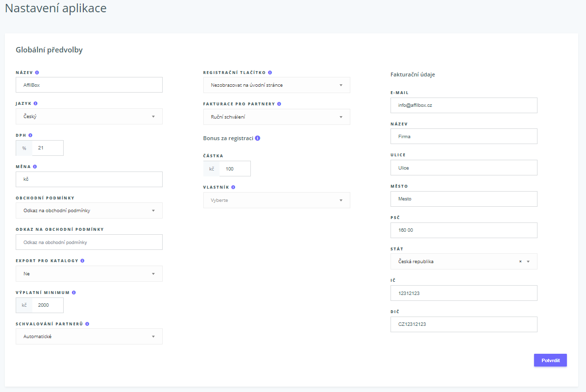Open Export pro katalogy dropdown set to Ne

pos(89,274)
